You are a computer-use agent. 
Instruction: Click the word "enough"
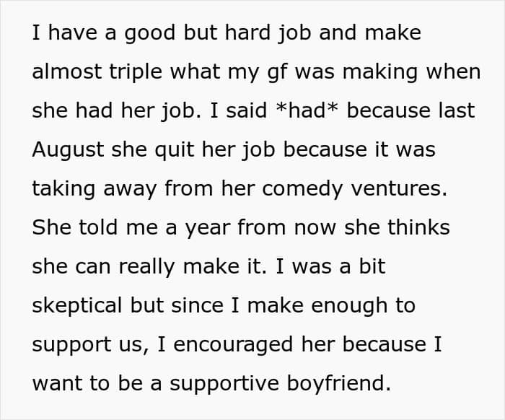pos(349,306)
